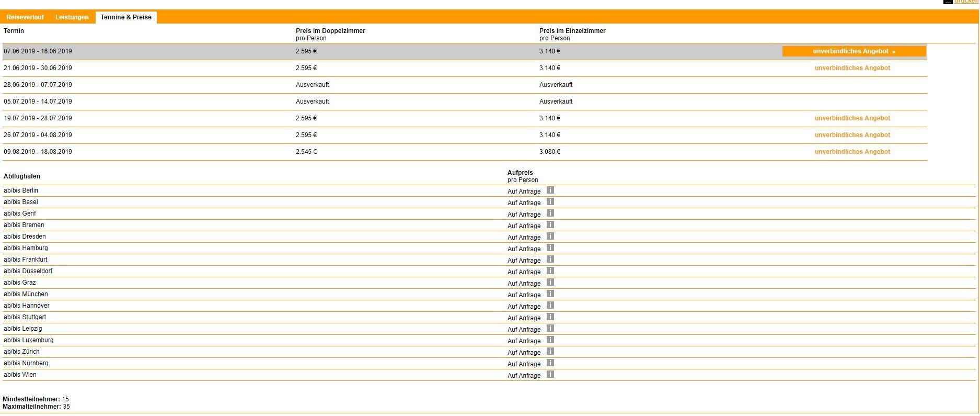The image size is (980, 416).
Task: Open info icon for ab/bis Berlin surcharge
Action: pos(550,190)
